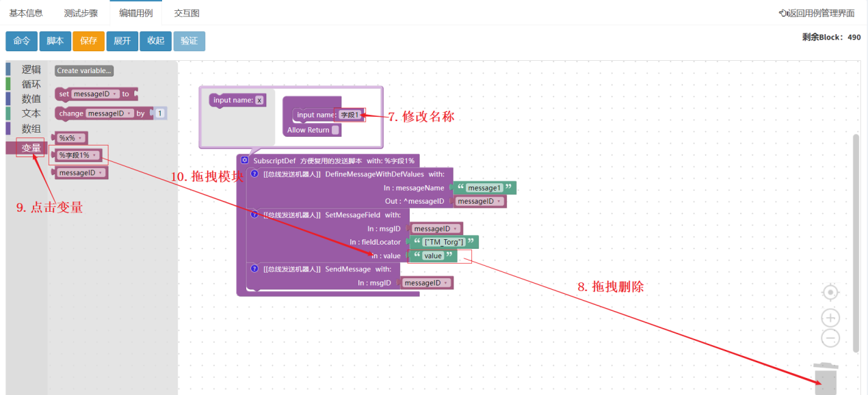Image resolution: width=868 pixels, height=395 pixels.
Task: Open the messageID dropdown next to Out : ^messageID
Action: [x=479, y=201]
